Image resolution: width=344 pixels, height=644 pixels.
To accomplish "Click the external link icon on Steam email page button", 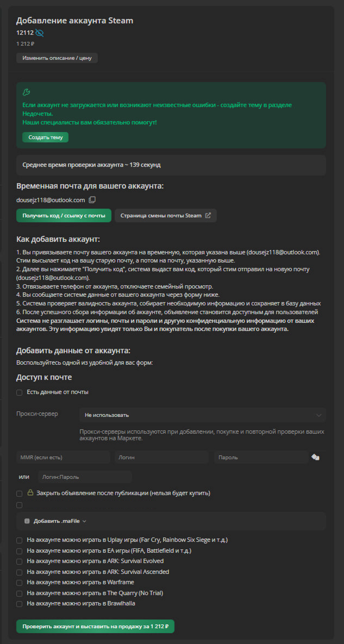I will [208, 215].
